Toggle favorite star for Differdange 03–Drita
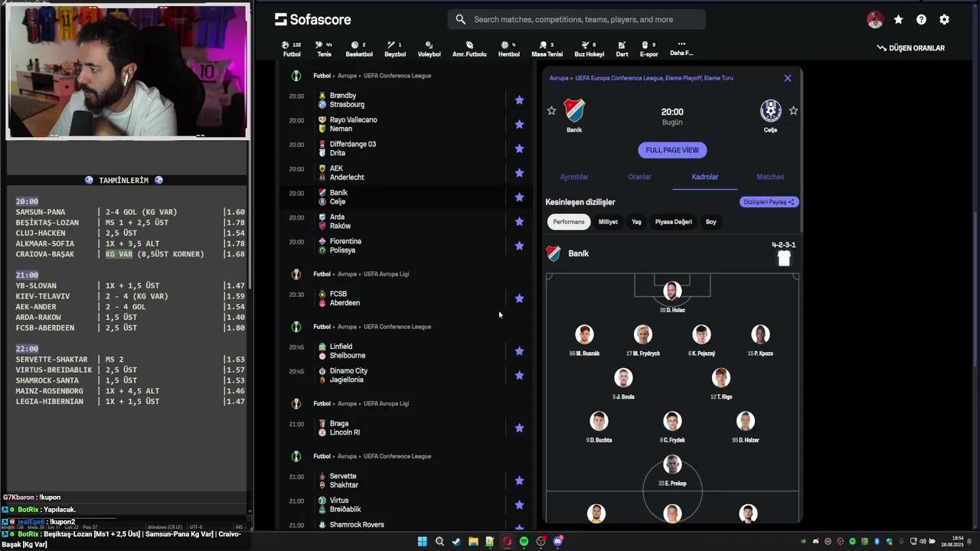Screen dimensions: 980x551 click(x=519, y=148)
